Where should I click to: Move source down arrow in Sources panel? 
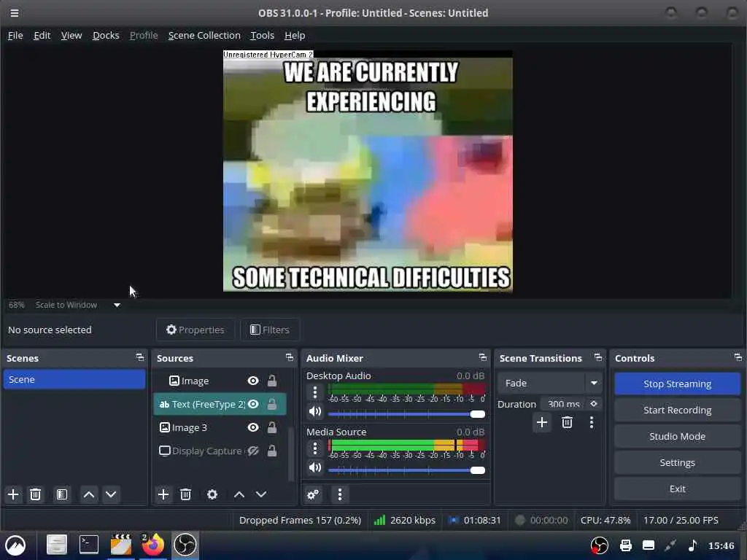[x=261, y=494]
